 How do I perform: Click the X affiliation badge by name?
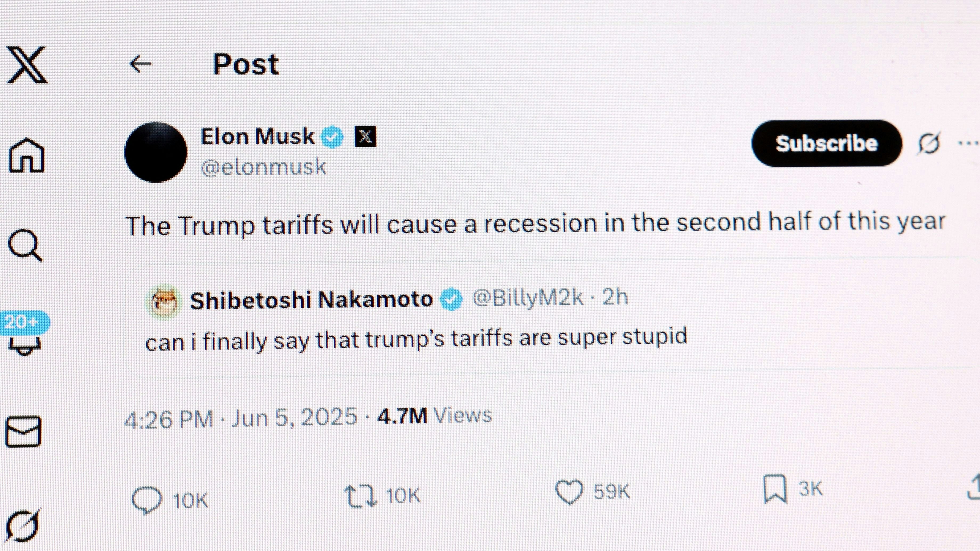tap(365, 137)
